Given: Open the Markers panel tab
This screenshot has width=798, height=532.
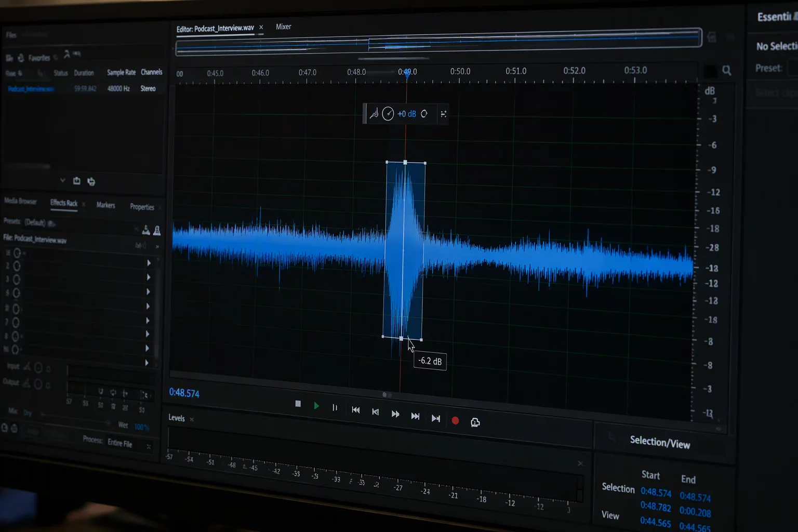Looking at the screenshot, I should pyautogui.click(x=105, y=205).
